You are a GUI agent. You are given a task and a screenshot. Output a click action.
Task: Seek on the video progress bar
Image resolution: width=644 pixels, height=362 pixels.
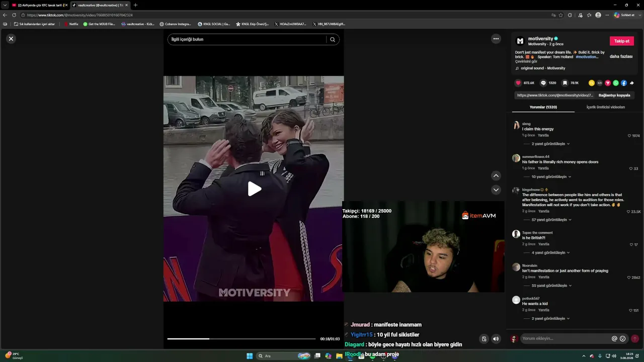coord(242,339)
